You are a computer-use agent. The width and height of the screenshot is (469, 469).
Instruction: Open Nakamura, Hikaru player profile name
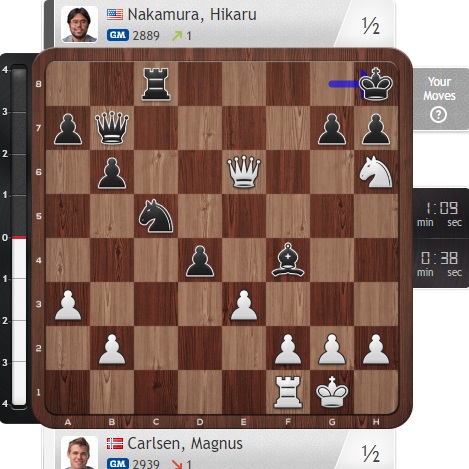(192, 15)
